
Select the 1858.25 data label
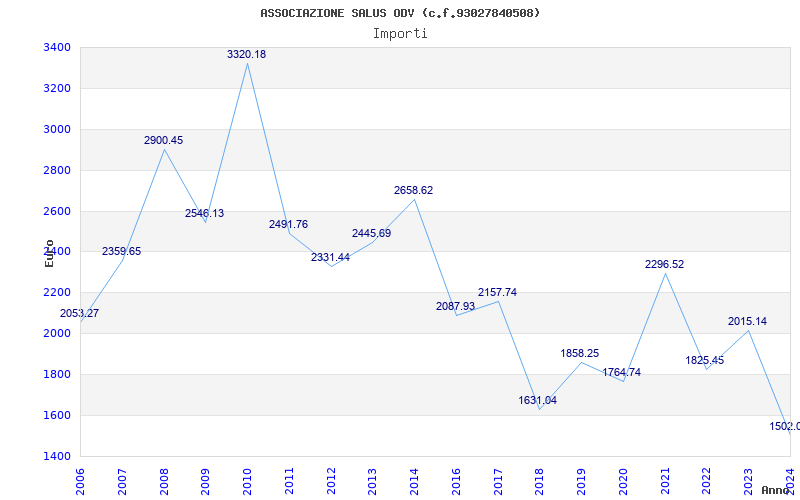(x=580, y=353)
